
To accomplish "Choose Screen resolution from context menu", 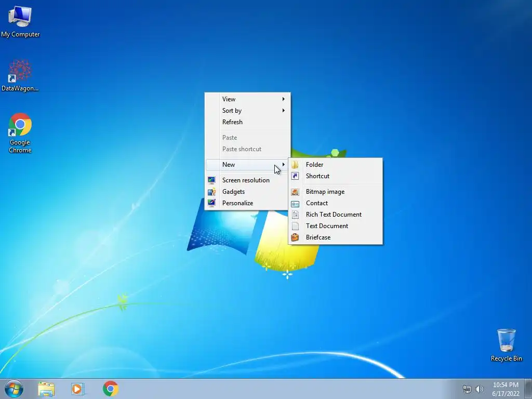I will click(247, 180).
